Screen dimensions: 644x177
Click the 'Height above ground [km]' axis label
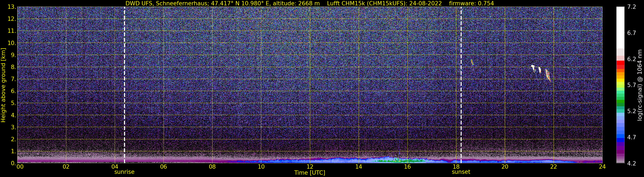[3, 85]
